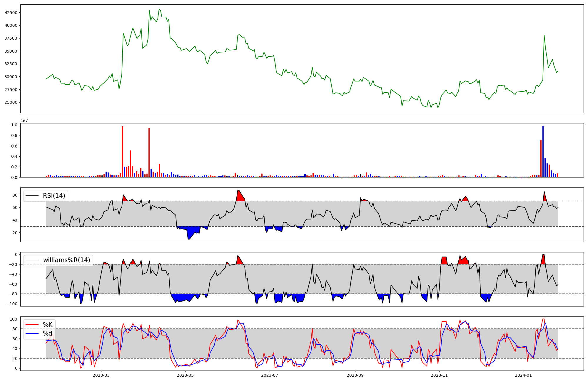Viewport: 588px width, 382px height.
Task: Click the 2023-09 x-axis date label
Action: click(x=355, y=375)
